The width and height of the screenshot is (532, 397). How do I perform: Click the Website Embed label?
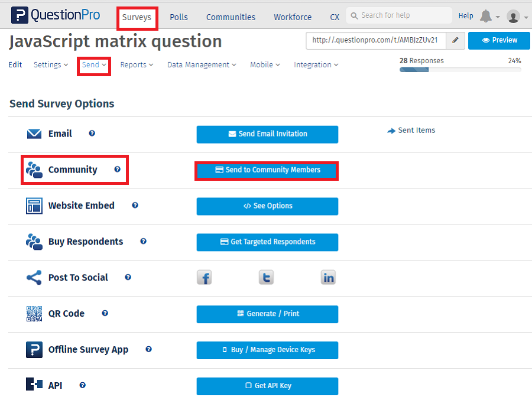click(x=82, y=206)
